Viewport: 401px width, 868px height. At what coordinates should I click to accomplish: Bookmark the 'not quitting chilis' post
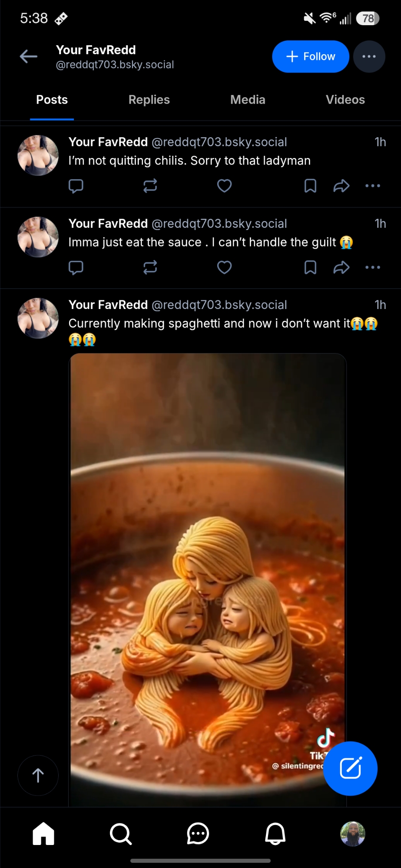(310, 186)
